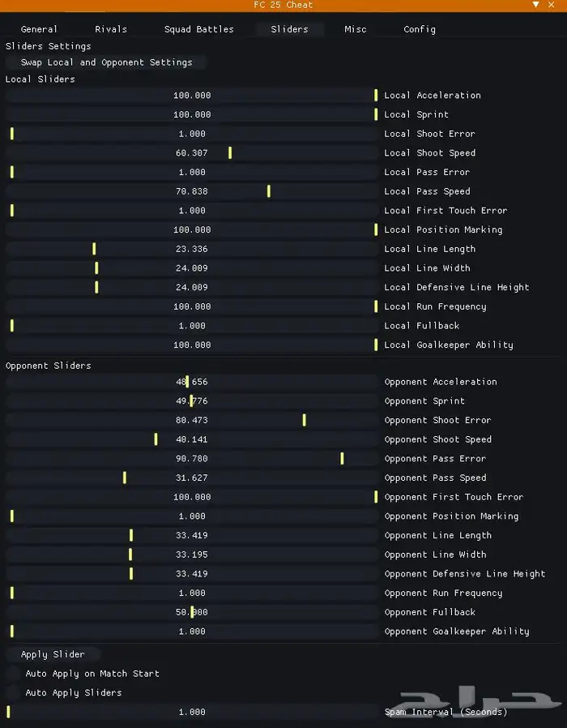Click Swap Local and Opponent Settings button
The height and width of the screenshot is (728, 567).
pos(106,62)
